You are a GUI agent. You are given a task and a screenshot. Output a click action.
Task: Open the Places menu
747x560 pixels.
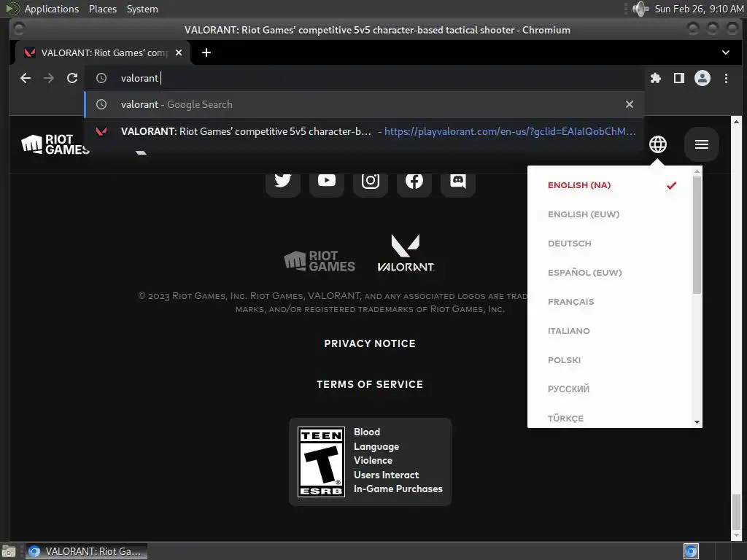pos(102,9)
